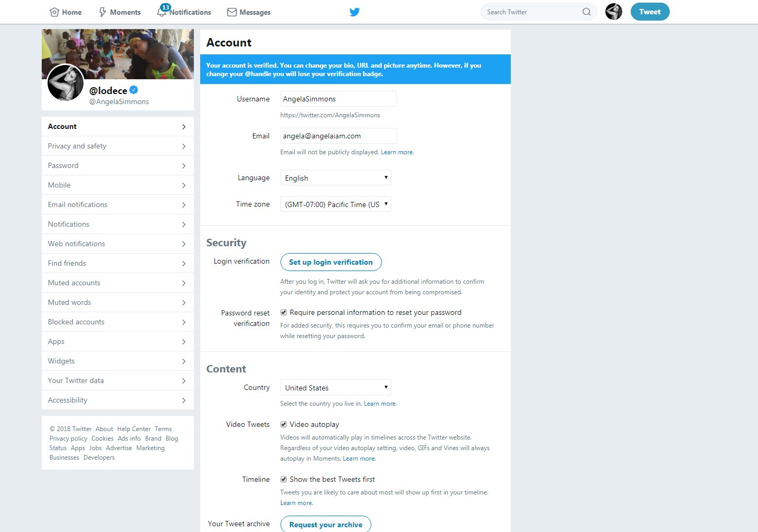Click the Notifications bell icon

click(x=162, y=12)
